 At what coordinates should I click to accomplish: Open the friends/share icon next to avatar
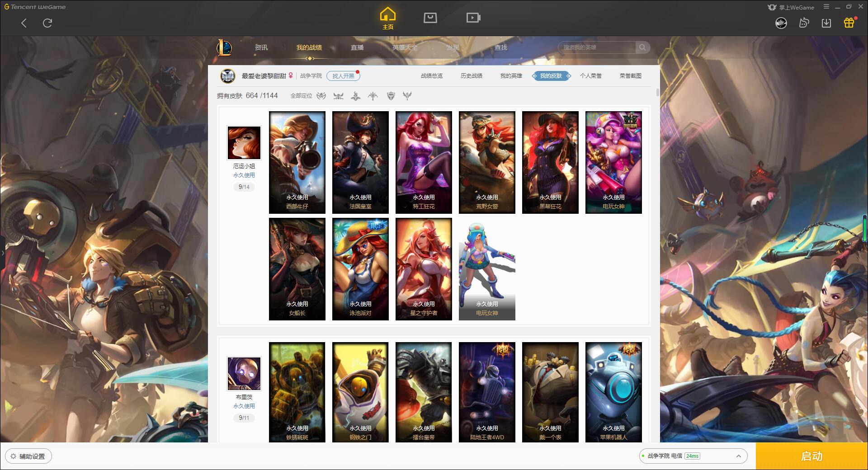pyautogui.click(x=804, y=23)
